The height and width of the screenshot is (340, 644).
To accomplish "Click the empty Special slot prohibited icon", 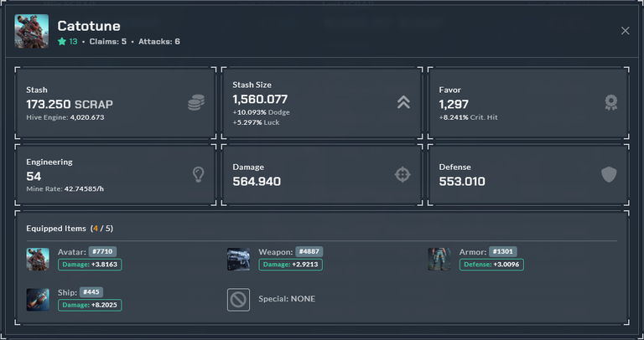I will tap(238, 300).
